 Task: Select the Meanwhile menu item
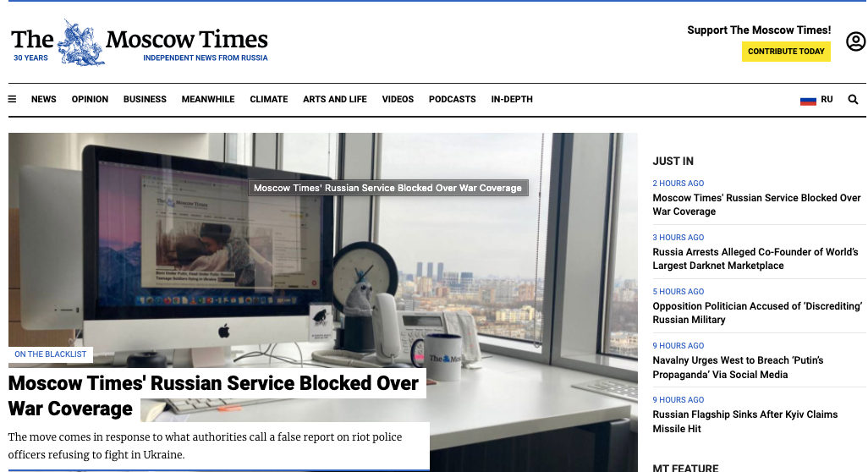coord(208,99)
